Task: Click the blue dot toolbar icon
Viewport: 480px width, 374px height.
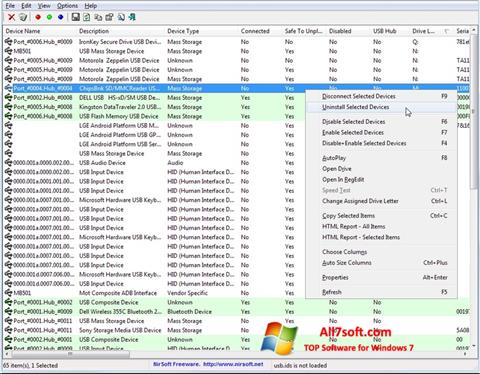Action: pyautogui.click(x=61, y=17)
